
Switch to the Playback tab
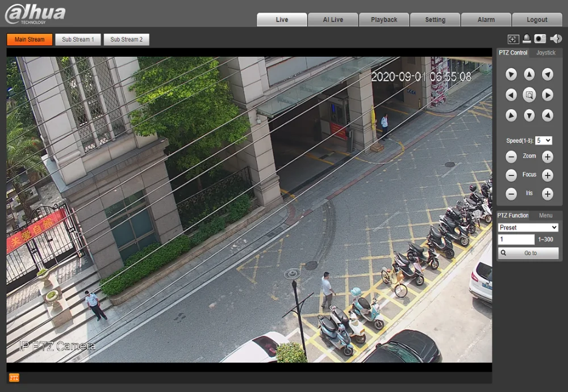point(384,19)
